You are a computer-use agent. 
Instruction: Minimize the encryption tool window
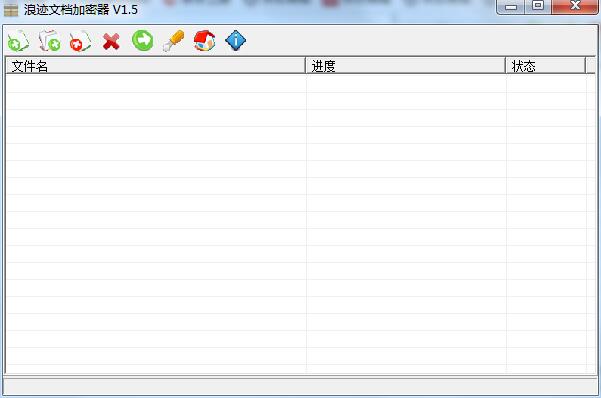(511, 7)
